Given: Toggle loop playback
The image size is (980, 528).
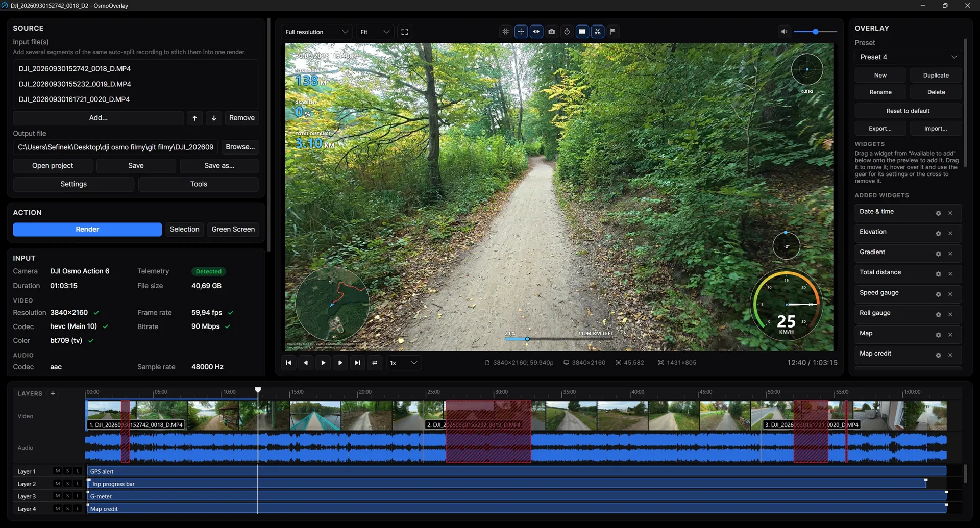Looking at the screenshot, I should [x=375, y=363].
